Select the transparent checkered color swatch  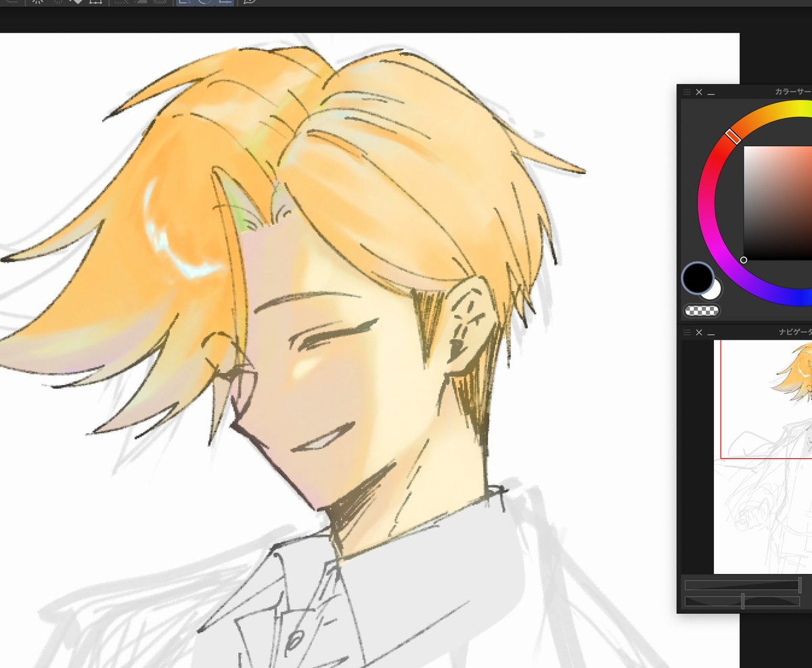click(702, 311)
